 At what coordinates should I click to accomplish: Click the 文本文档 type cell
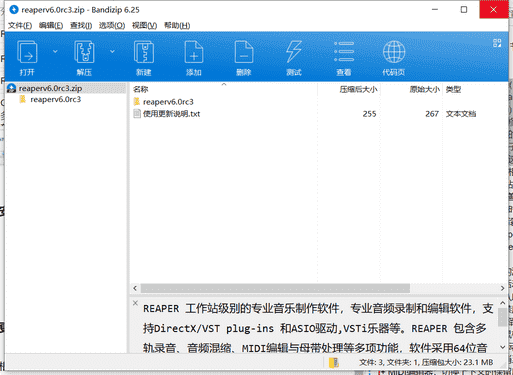(461, 114)
